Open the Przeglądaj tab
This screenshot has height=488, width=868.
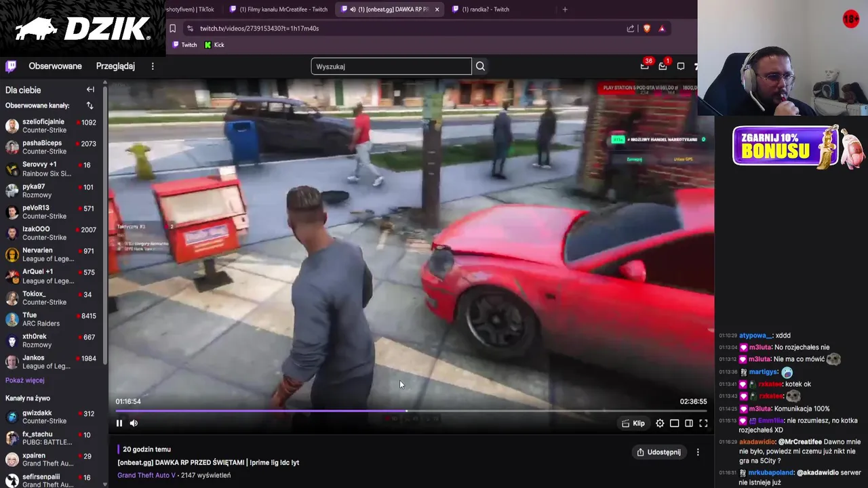click(115, 66)
